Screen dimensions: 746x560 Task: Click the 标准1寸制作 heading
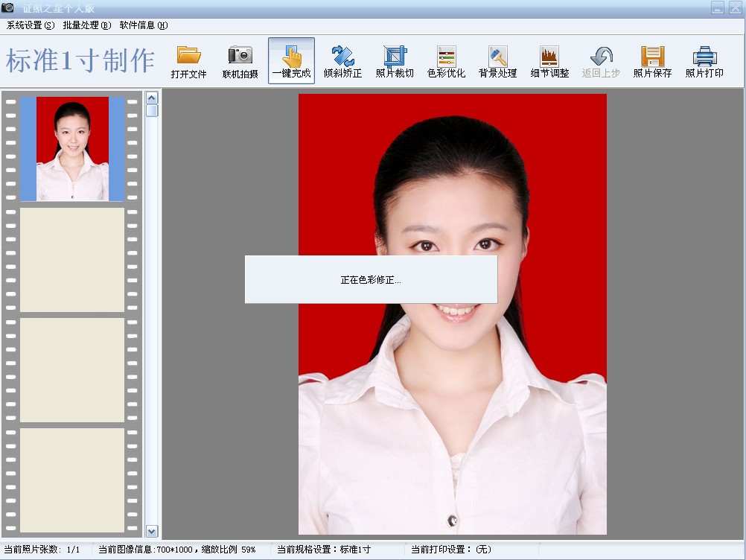coord(80,61)
